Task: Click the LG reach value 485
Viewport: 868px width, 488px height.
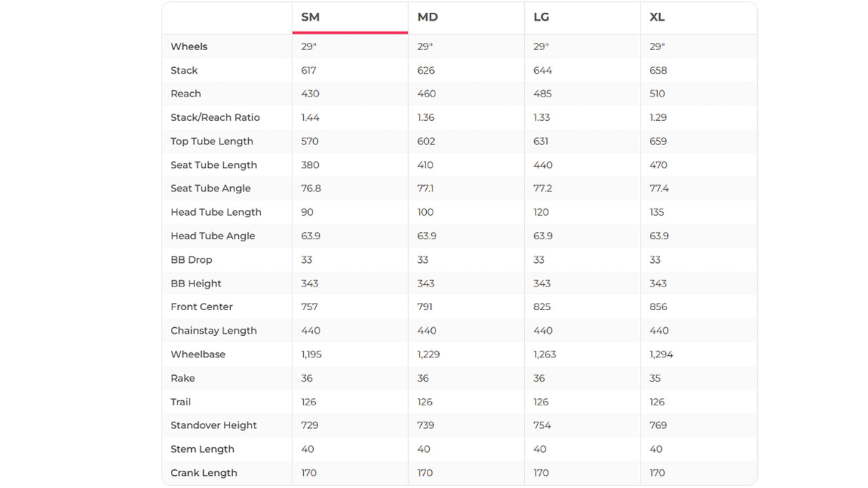Action: pos(543,94)
